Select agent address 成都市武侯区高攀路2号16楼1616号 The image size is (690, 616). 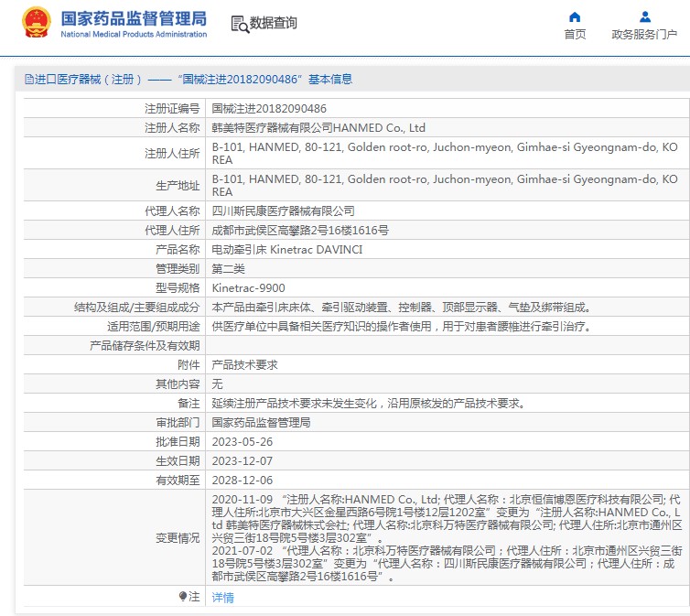300,231
